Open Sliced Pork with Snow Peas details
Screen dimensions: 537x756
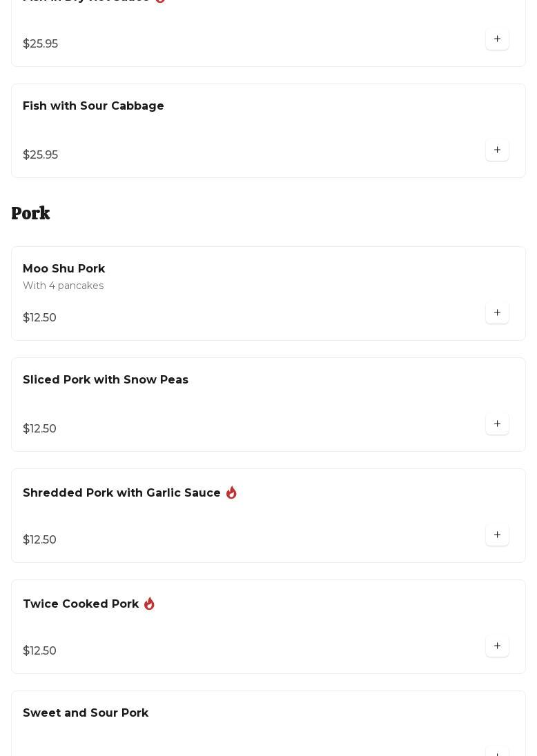click(x=106, y=380)
